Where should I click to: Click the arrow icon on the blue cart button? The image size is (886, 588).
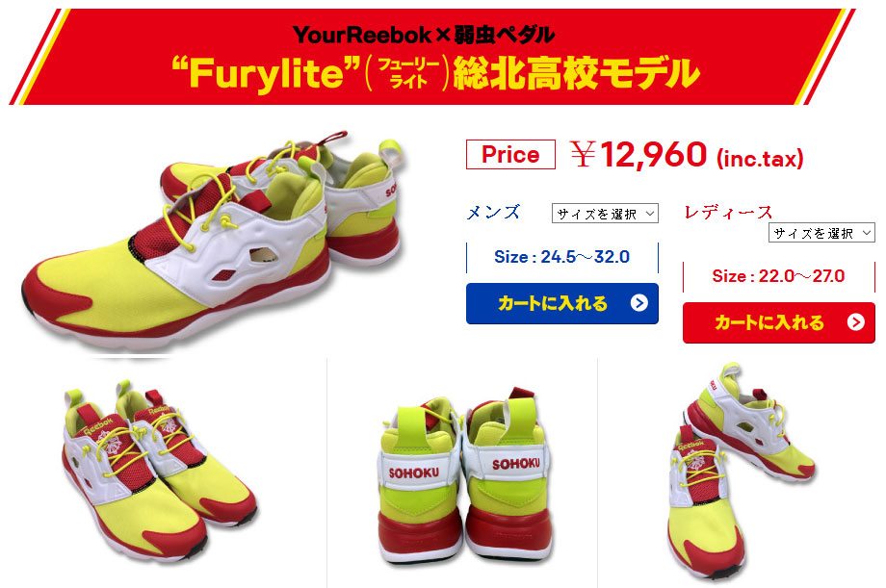tap(639, 303)
